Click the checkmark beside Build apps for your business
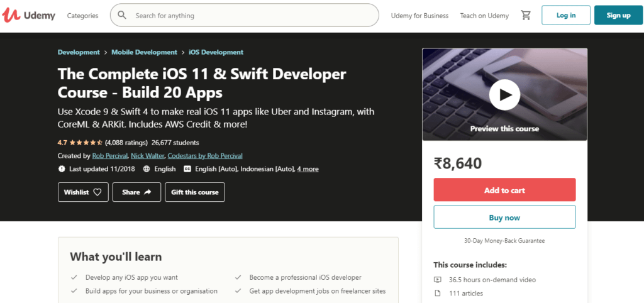Viewport: 644px width, 303px height. click(74, 290)
